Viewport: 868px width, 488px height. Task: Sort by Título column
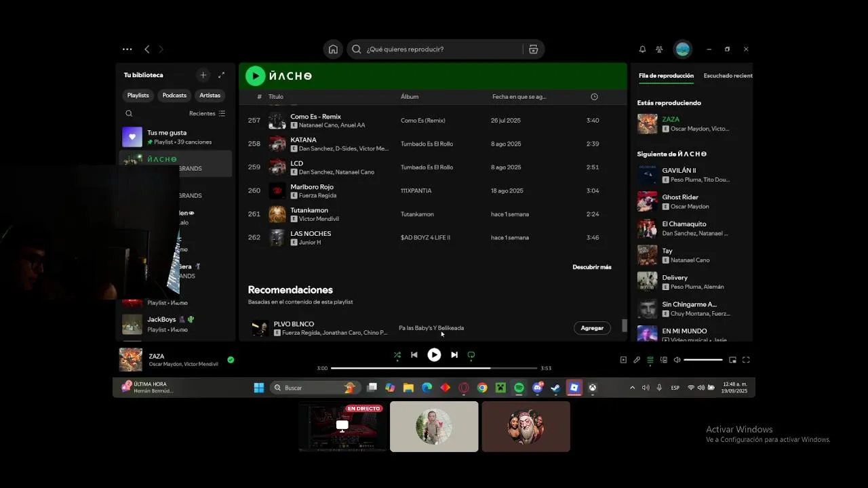point(276,97)
